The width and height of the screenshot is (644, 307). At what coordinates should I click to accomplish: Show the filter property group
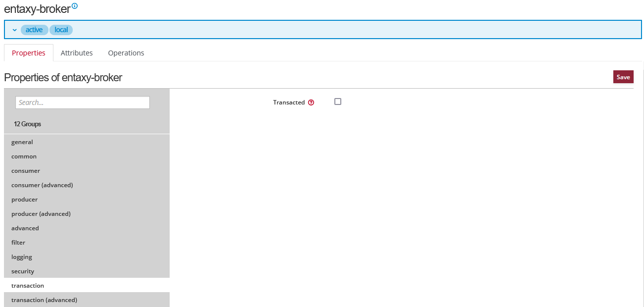coord(18,243)
